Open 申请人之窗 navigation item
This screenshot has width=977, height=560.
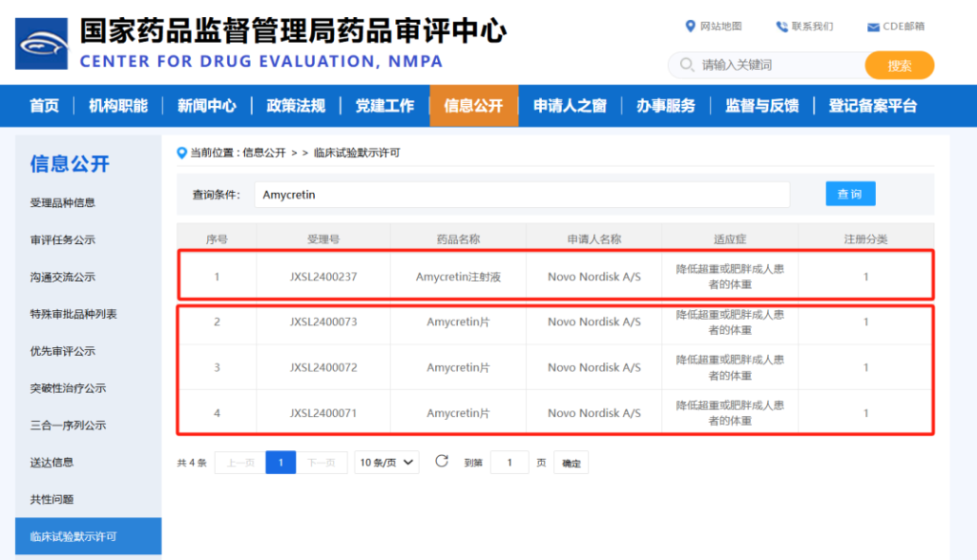click(570, 106)
